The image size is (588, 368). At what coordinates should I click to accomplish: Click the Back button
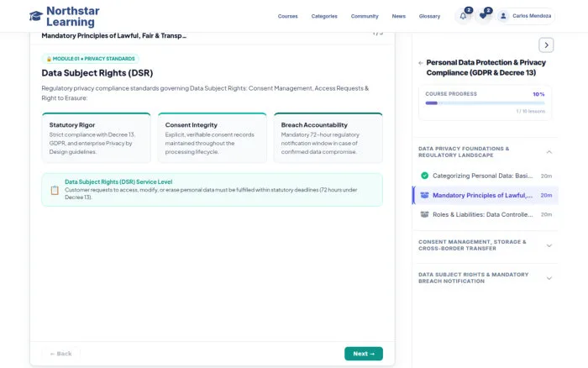(x=60, y=354)
